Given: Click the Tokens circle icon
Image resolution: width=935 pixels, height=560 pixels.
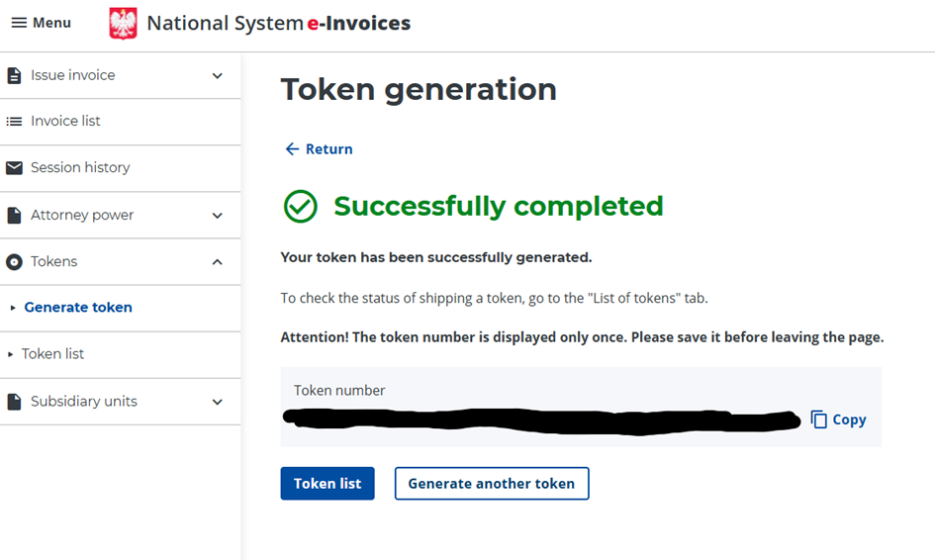Looking at the screenshot, I should [x=14, y=262].
